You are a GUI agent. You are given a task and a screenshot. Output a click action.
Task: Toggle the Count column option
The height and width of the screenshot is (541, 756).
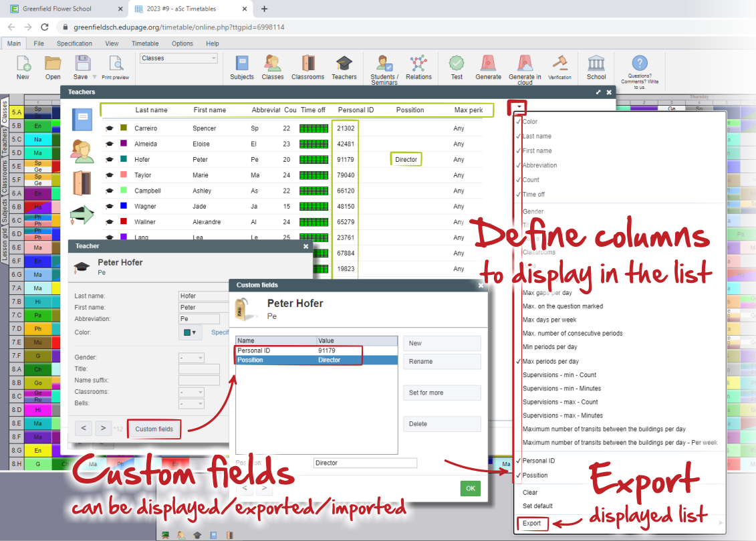[530, 179]
